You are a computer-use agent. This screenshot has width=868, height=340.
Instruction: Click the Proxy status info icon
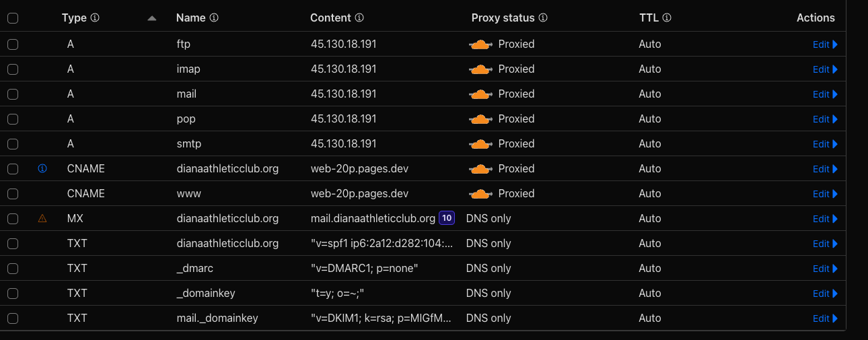(543, 18)
